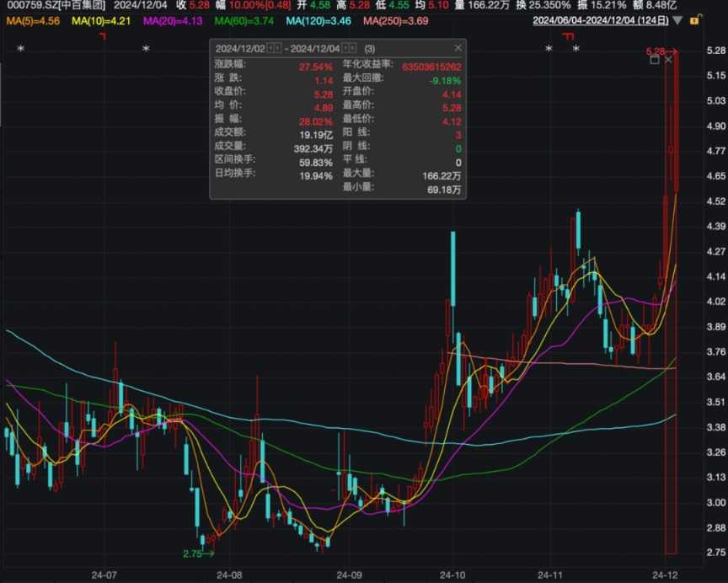Viewport: 728px width, 583px height.
Task: Click the small square icon above selection box
Action: pos(655,59)
